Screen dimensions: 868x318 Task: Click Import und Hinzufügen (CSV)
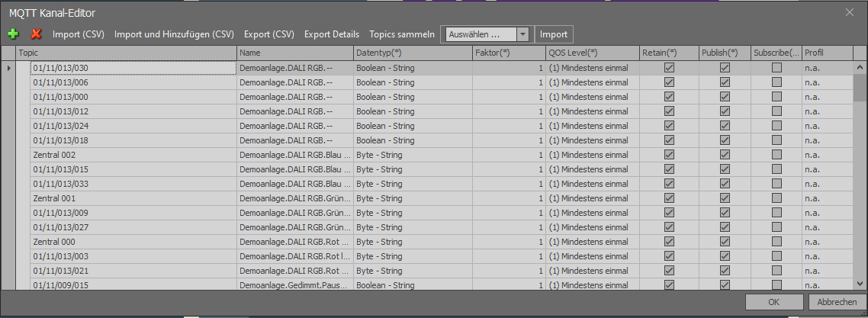pos(175,34)
